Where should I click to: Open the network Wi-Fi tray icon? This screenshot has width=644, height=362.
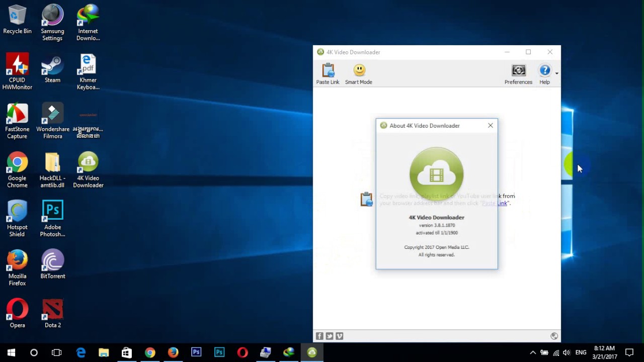point(556,352)
